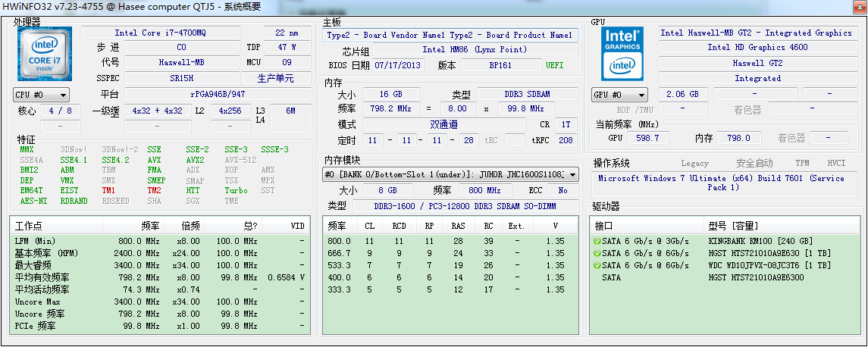Image resolution: width=868 pixels, height=347 pixels.
Task: Select the 333.3 memory timing row
Action: tap(450, 289)
